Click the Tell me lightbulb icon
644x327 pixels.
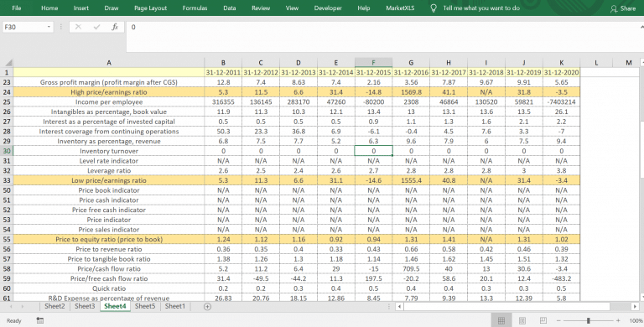[x=434, y=8]
